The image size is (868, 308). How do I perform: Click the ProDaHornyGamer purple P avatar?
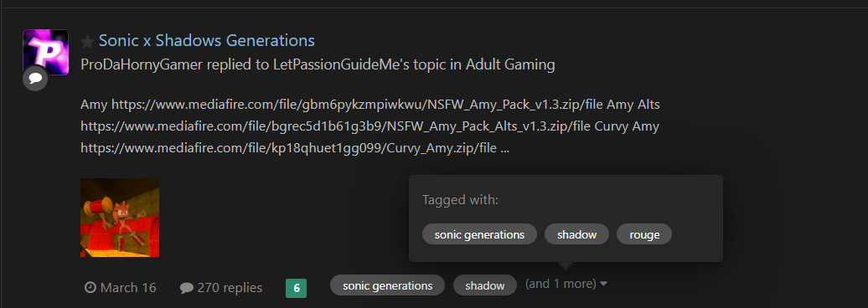click(45, 52)
